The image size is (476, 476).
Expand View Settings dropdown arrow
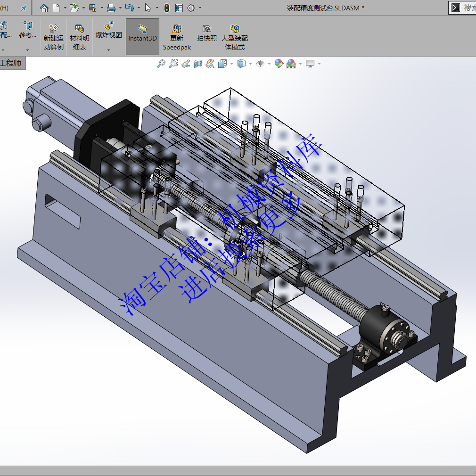[x=319, y=64]
